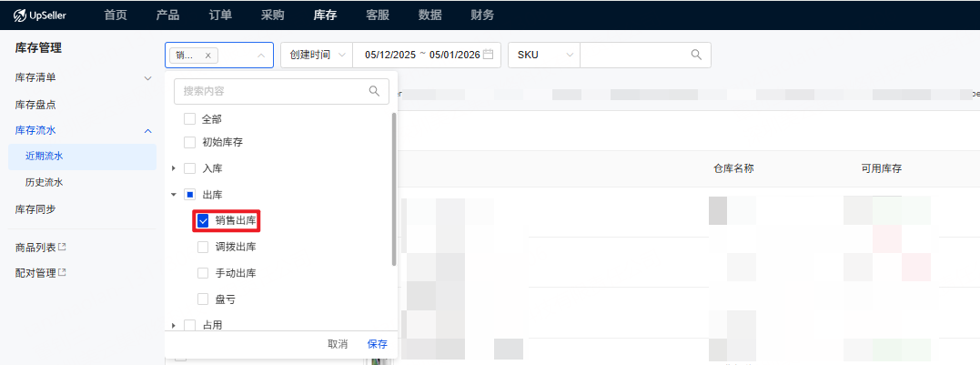Click 取消 to dismiss the filter
Image resolution: width=980 pixels, height=365 pixels.
coord(338,344)
